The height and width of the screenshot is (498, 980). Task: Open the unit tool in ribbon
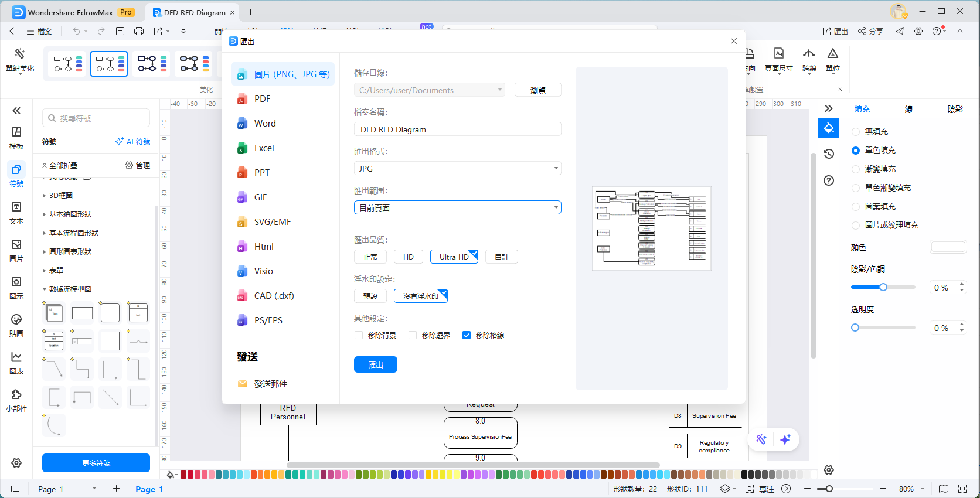833,60
